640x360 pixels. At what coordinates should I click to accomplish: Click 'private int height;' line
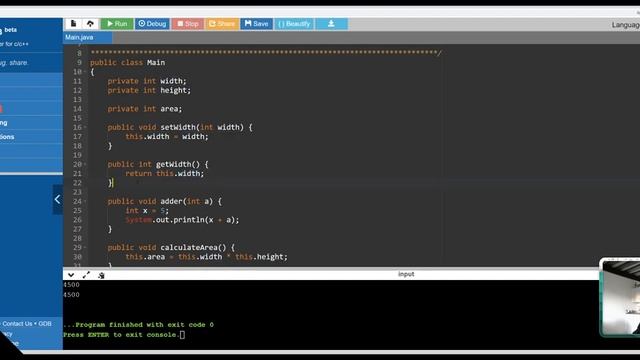tap(149, 90)
